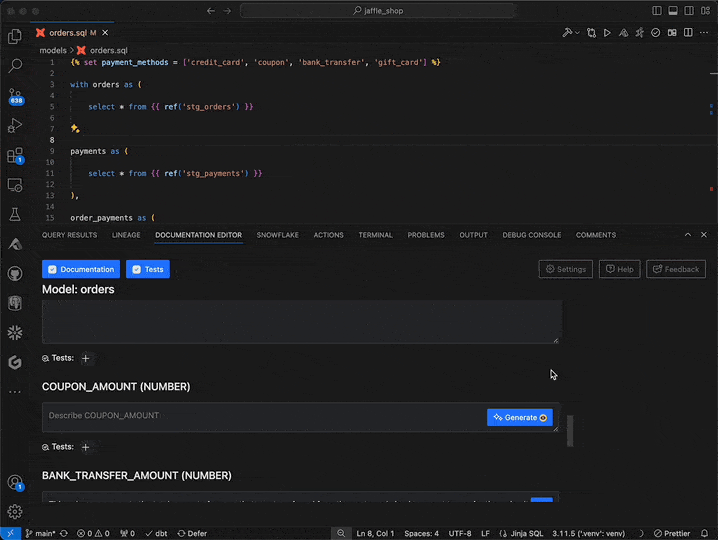Customize layout icon in title bar
The width and height of the screenshot is (718, 540).
tap(705, 11)
